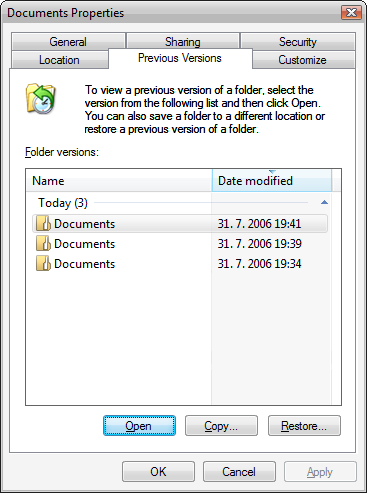
Task: Go to the Location tab
Action: (x=59, y=60)
